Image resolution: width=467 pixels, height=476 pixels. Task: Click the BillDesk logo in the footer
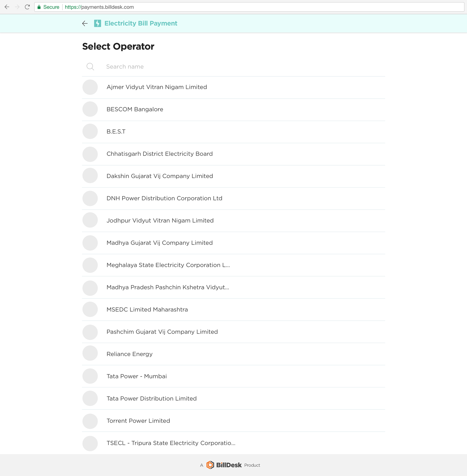click(x=224, y=465)
